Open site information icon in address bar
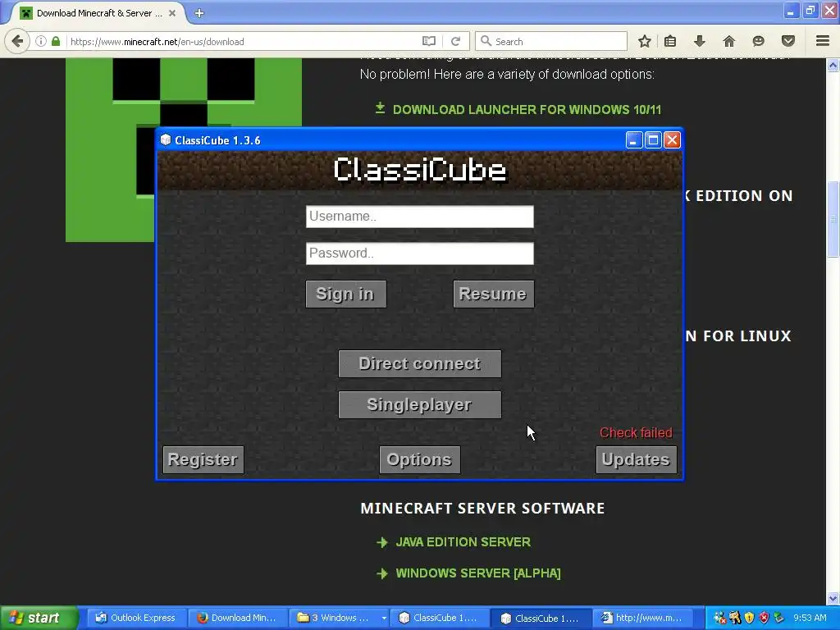Viewport: 840px width, 630px height. click(41, 41)
